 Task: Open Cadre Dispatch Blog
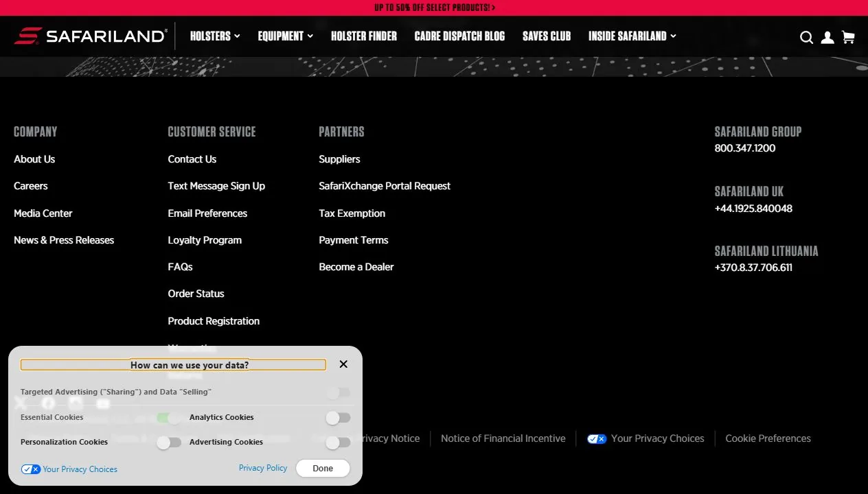point(459,36)
